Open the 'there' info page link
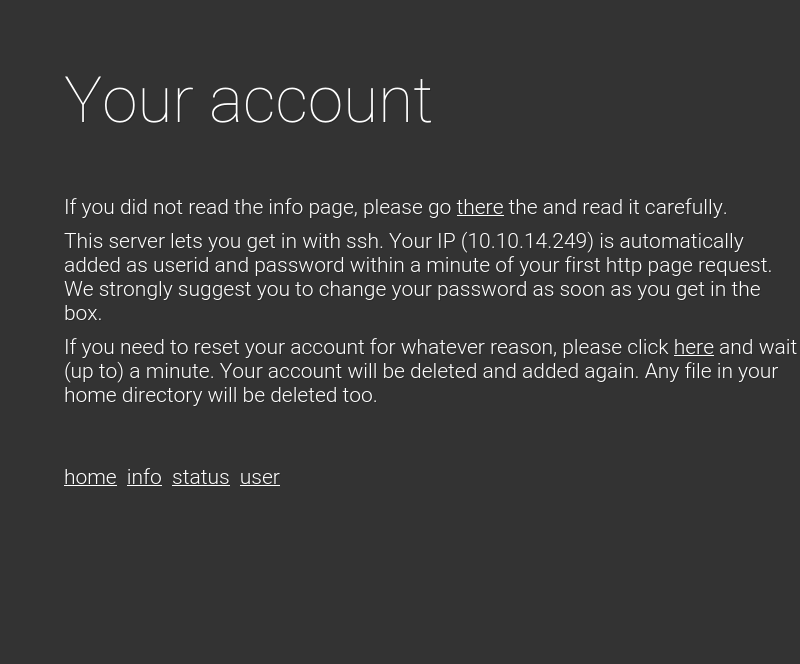 [480, 208]
